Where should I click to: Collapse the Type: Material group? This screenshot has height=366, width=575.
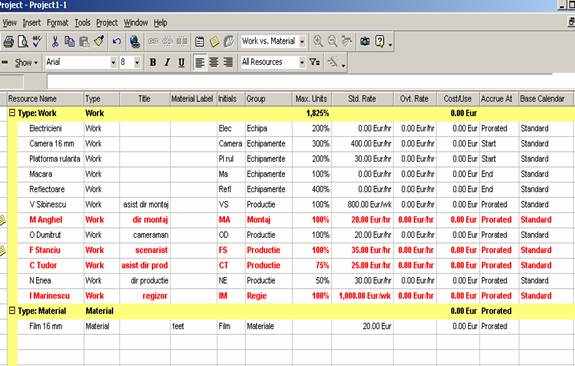(12, 311)
